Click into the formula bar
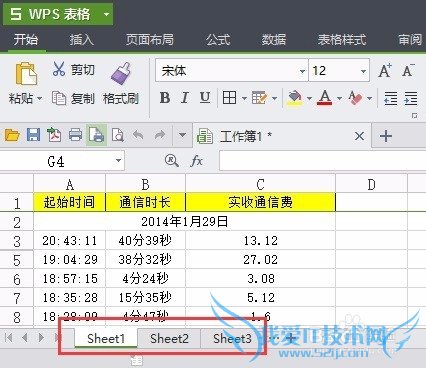The height and width of the screenshot is (368, 426). tap(322, 161)
